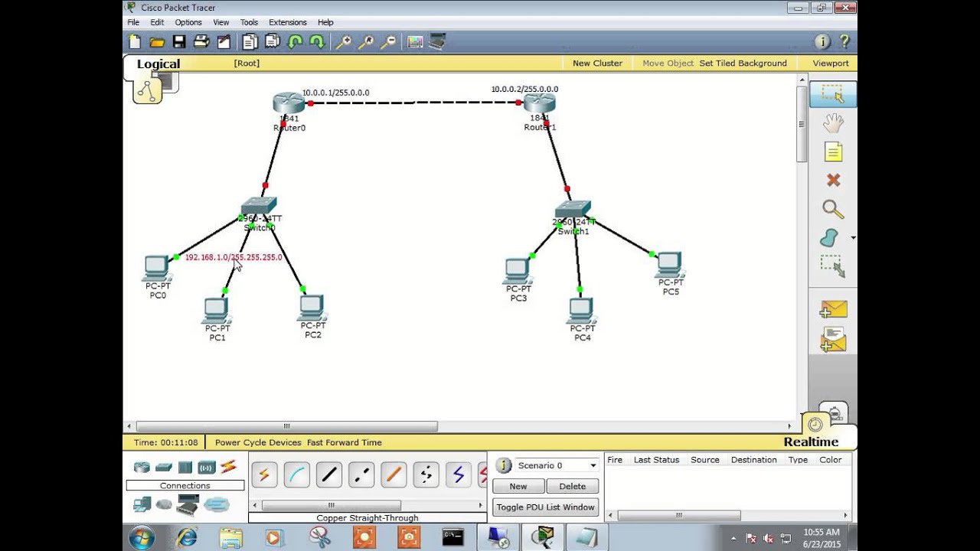Click Set Tiled Background
Viewport: 980px width, 551px height.
coord(743,64)
